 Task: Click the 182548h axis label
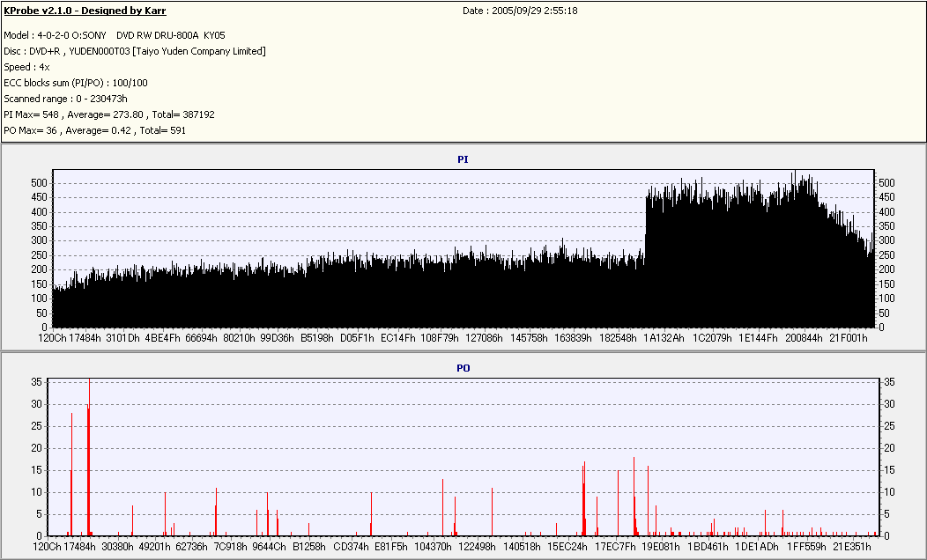[618, 338]
